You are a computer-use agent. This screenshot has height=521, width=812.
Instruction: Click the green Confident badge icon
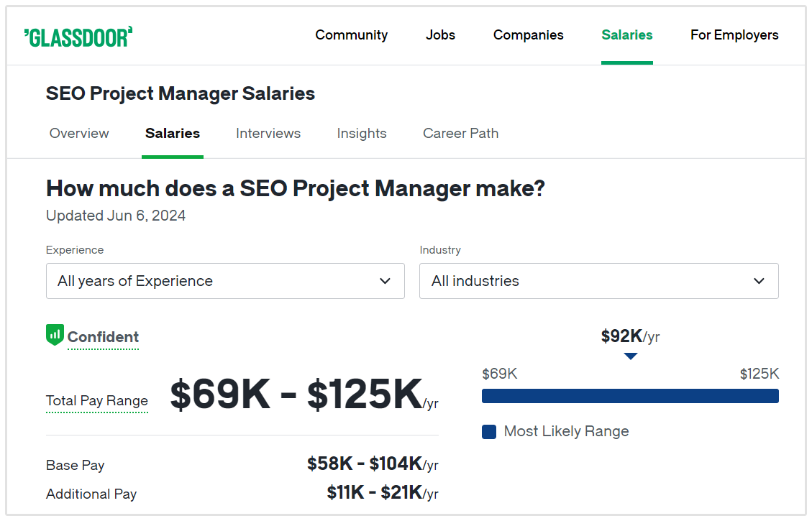pyautogui.click(x=55, y=335)
